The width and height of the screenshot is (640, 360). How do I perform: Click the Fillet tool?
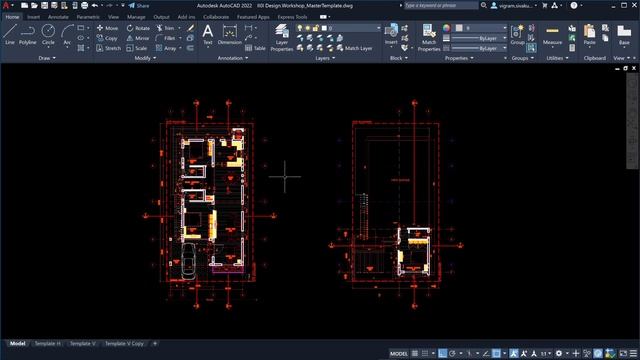coord(165,38)
